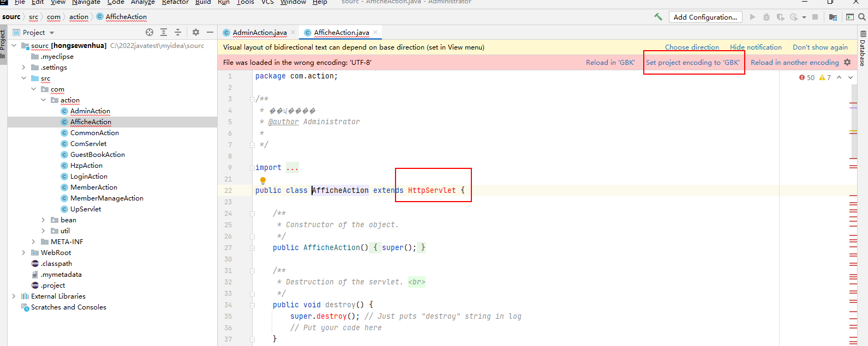The width and height of the screenshot is (868, 346).
Task: Select the .classpath file
Action: 57,263
